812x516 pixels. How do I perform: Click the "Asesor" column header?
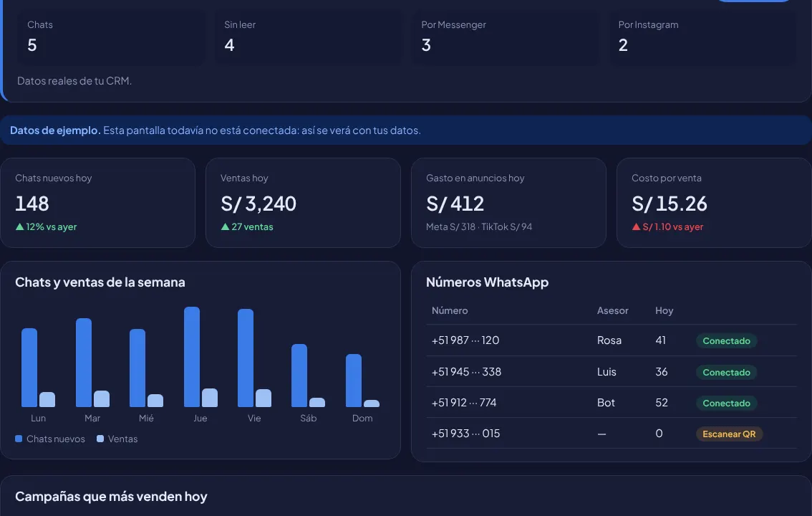613,311
